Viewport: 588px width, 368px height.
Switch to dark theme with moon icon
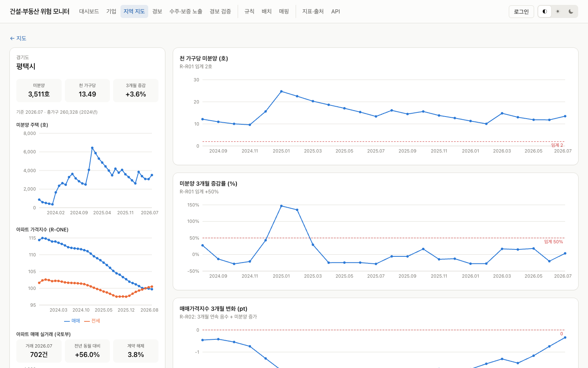571,11
